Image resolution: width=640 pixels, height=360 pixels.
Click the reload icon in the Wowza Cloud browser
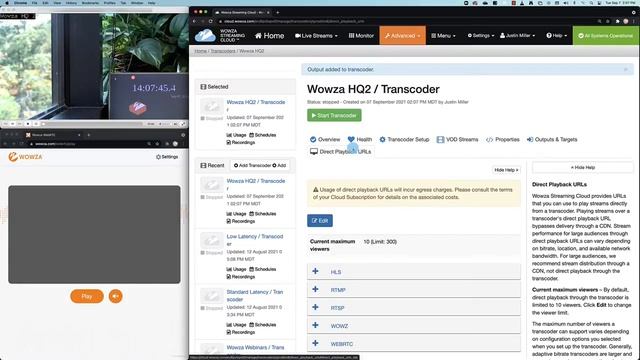tap(211, 21)
